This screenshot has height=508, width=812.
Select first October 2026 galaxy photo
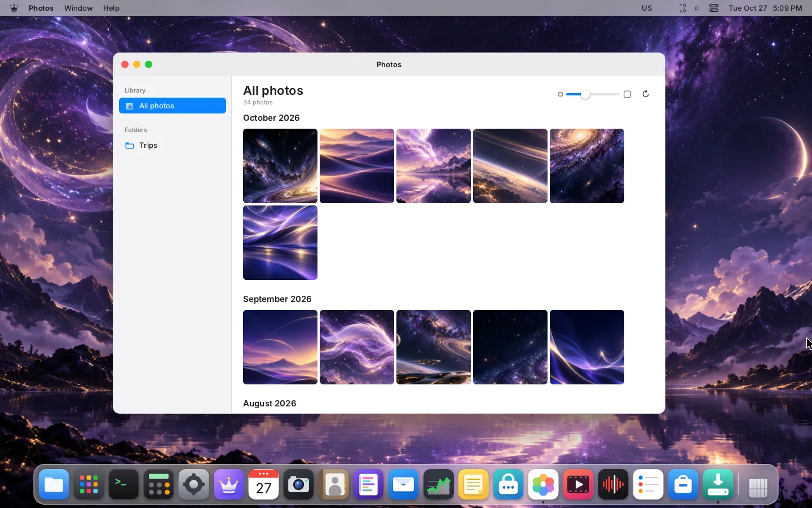coord(280,166)
